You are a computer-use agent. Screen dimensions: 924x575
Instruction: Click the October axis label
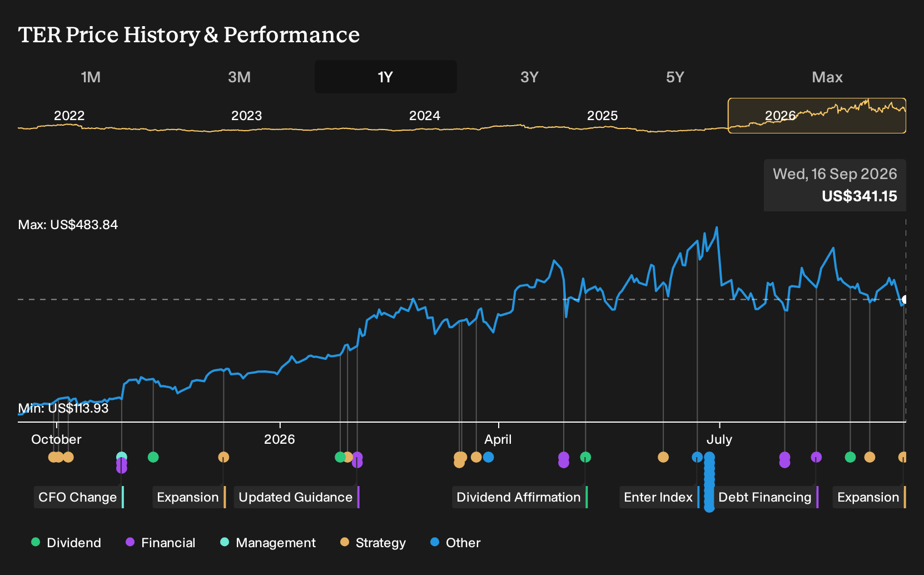coord(56,439)
